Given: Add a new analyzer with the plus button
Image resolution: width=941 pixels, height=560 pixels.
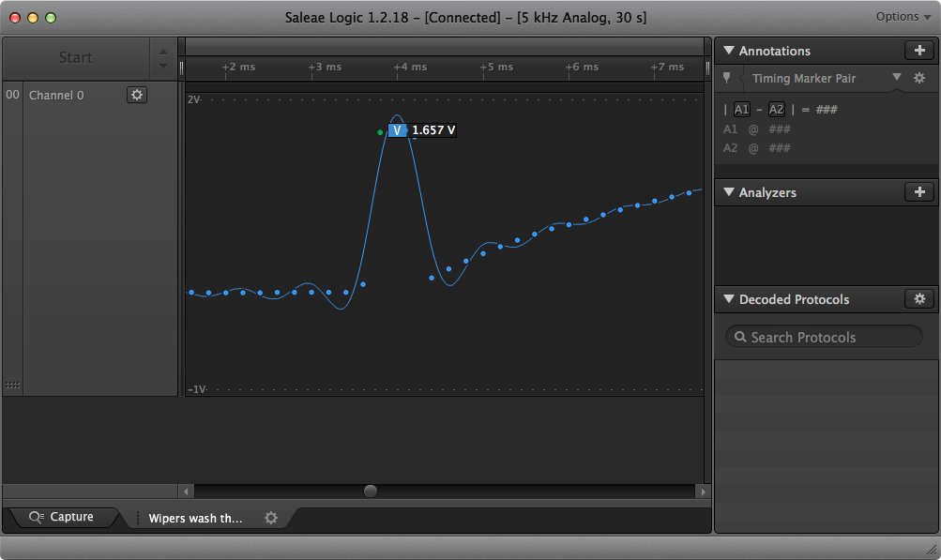Looking at the screenshot, I should 918,192.
